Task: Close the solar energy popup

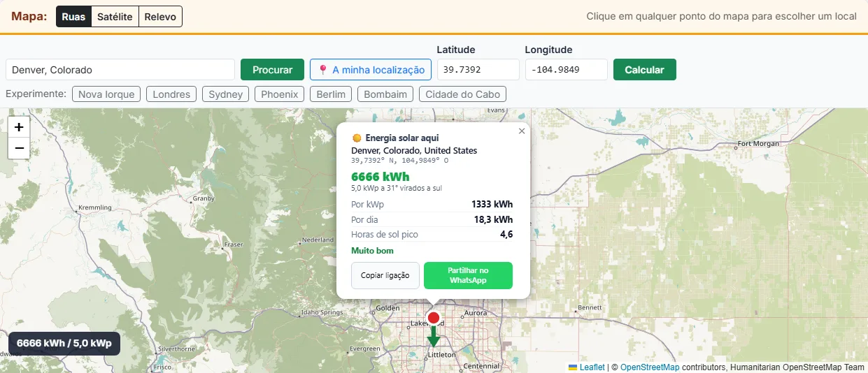Action: coord(522,131)
